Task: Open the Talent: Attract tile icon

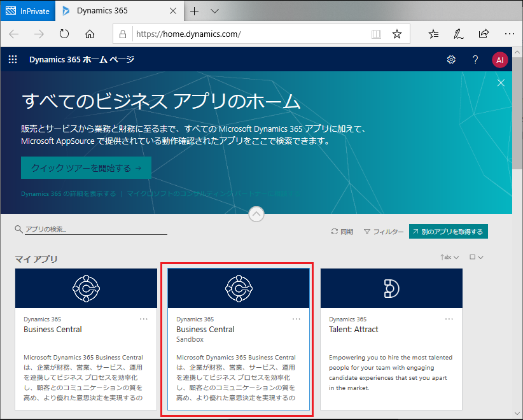Action: [x=391, y=288]
